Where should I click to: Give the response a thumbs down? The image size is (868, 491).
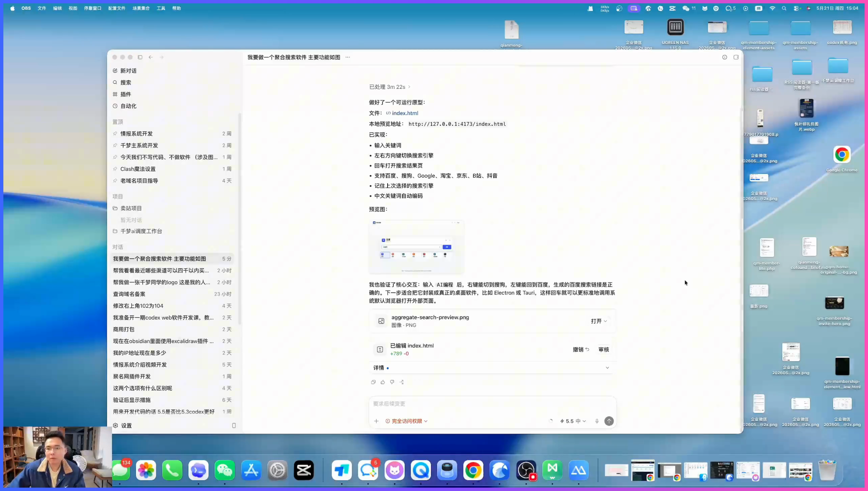pyautogui.click(x=392, y=382)
